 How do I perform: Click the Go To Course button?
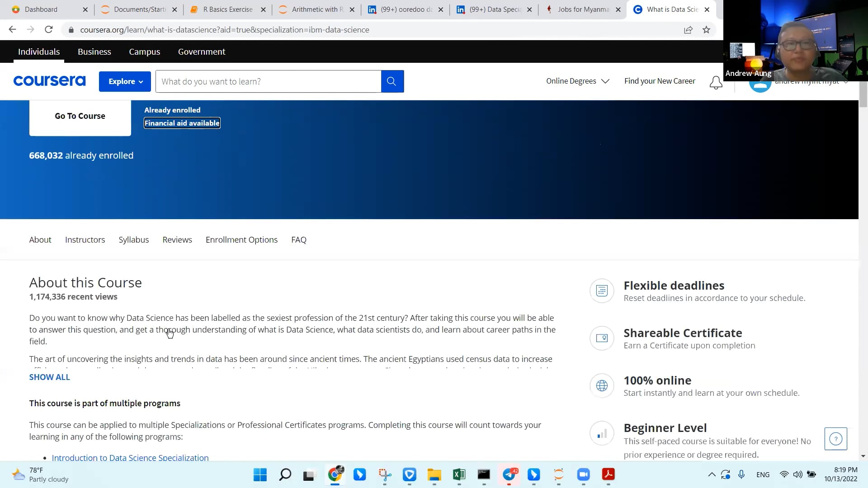80,116
